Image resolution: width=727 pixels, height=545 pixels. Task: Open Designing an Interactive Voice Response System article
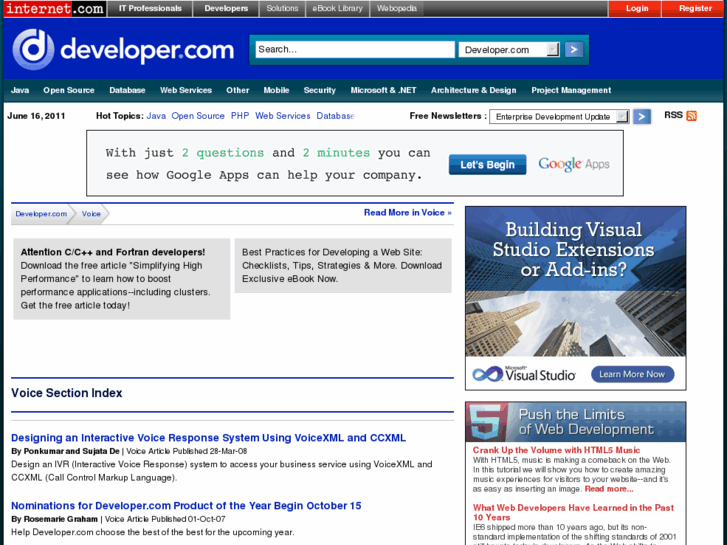click(208, 438)
